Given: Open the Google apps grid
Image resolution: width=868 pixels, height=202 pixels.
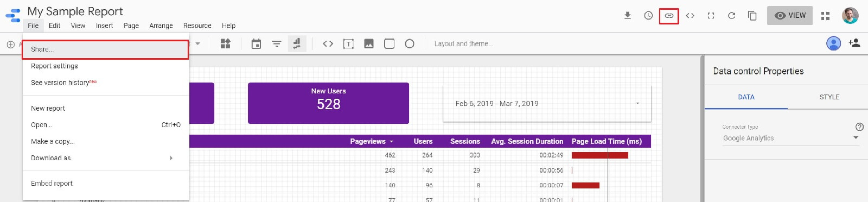Looking at the screenshot, I should pos(826,16).
